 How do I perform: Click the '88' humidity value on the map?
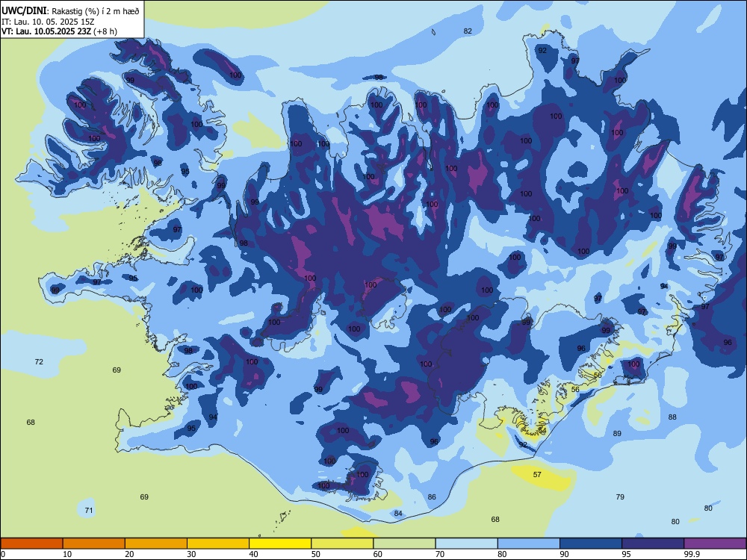[x=672, y=417]
